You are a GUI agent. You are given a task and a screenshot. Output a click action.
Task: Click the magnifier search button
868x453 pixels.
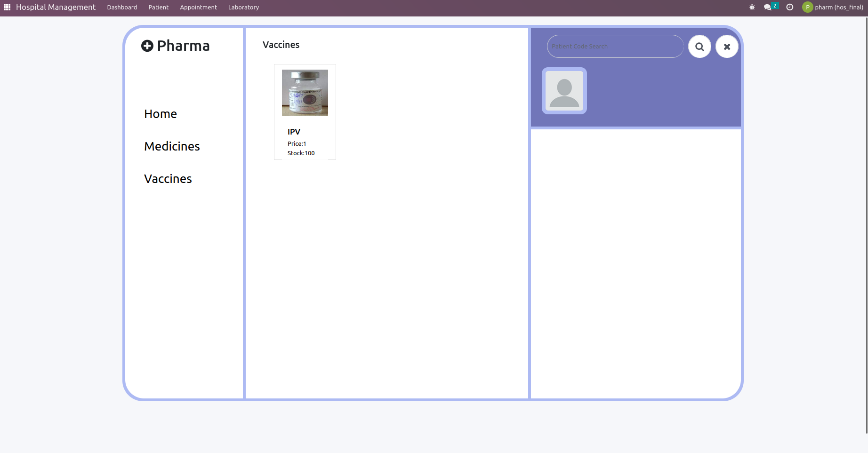699,47
